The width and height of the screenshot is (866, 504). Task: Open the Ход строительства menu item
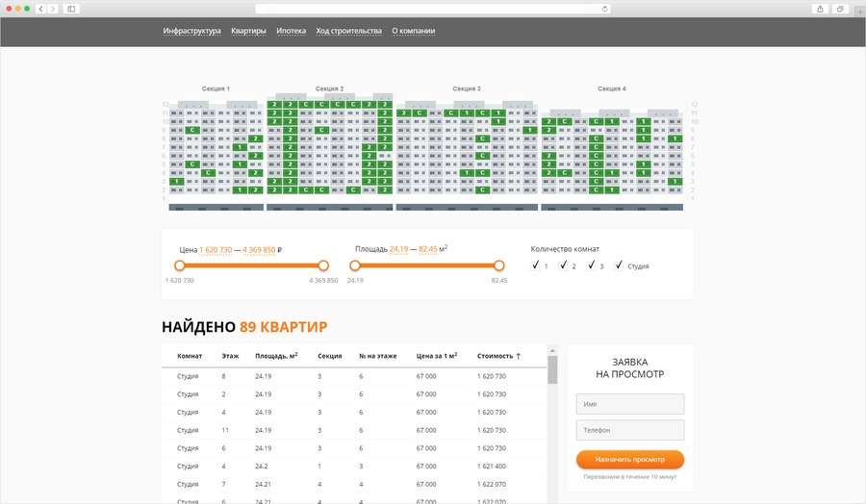pyautogui.click(x=348, y=31)
